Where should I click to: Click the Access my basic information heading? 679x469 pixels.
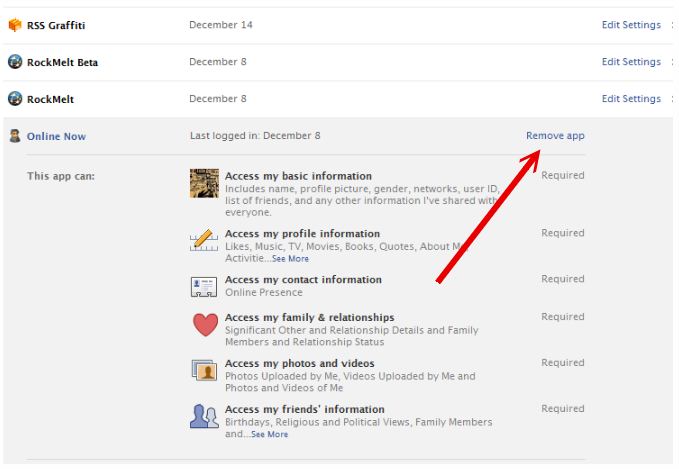[298, 176]
